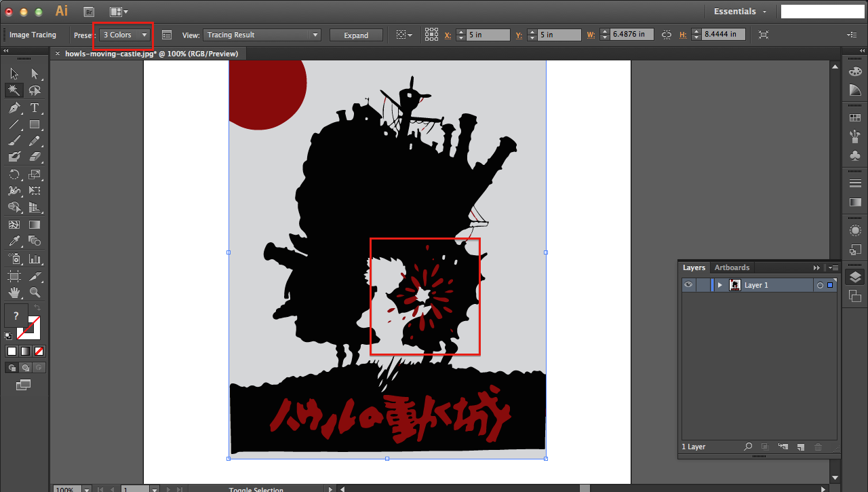Screen dimensions: 868x492
Task: Apply Color fill mode swatch
Action: (x=12, y=351)
